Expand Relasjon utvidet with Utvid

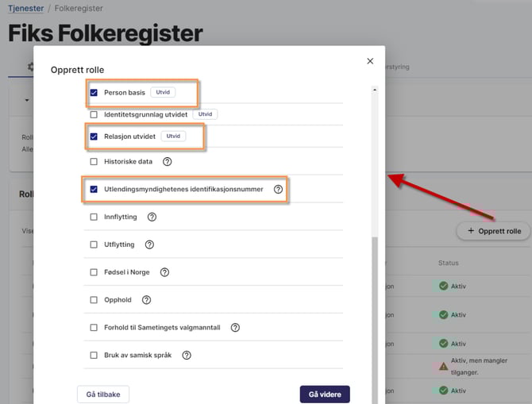point(172,137)
